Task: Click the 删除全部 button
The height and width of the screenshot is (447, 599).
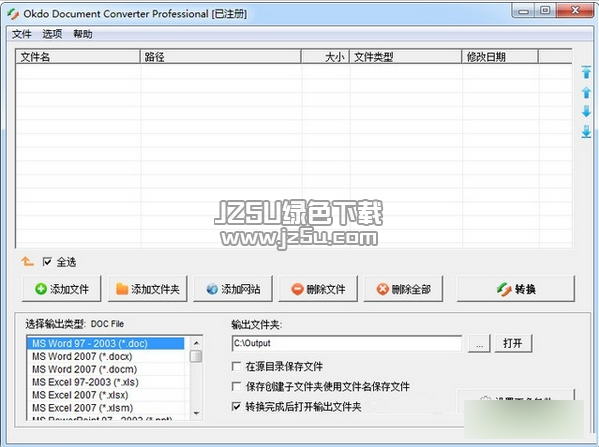Action: (x=403, y=289)
